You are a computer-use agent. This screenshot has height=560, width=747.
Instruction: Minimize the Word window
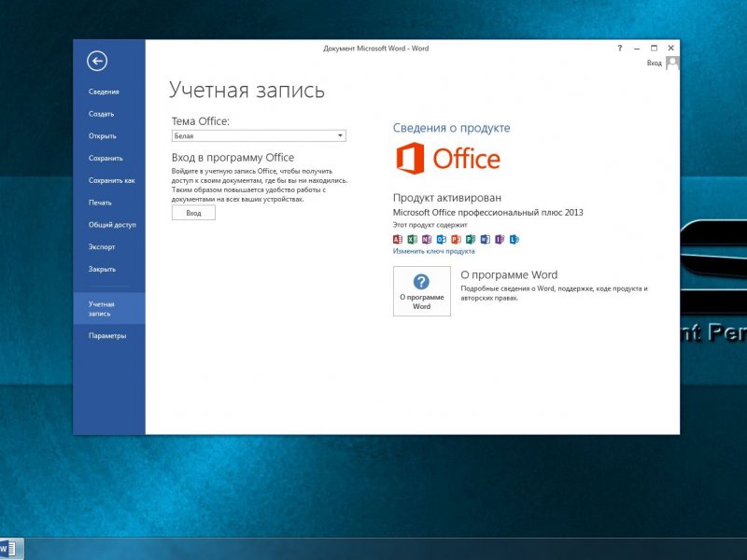point(637,49)
